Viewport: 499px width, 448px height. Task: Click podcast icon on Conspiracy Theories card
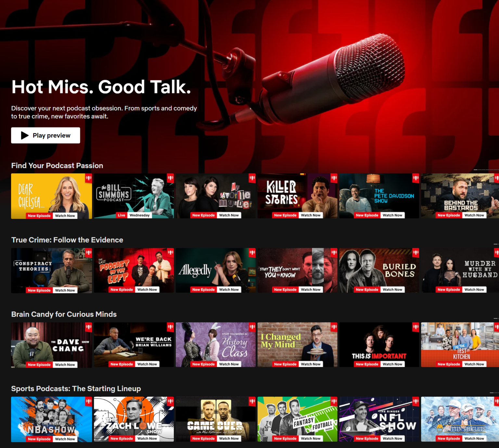click(x=89, y=252)
